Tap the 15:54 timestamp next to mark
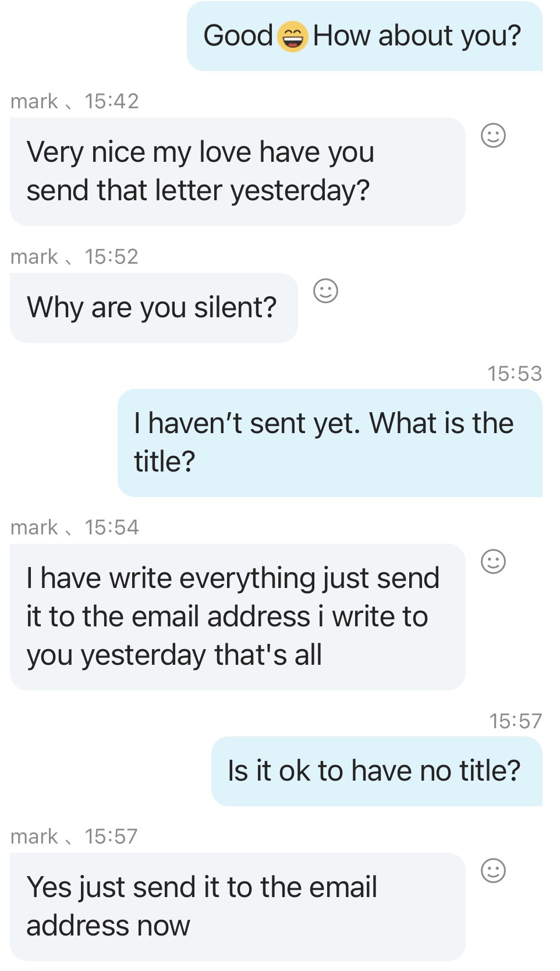The image size is (560, 971). [112, 527]
